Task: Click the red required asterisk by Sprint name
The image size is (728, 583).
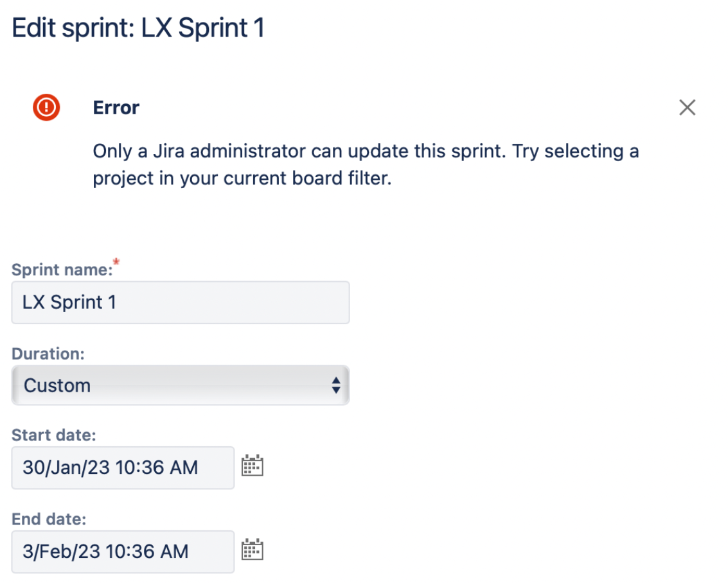Action: point(116,262)
